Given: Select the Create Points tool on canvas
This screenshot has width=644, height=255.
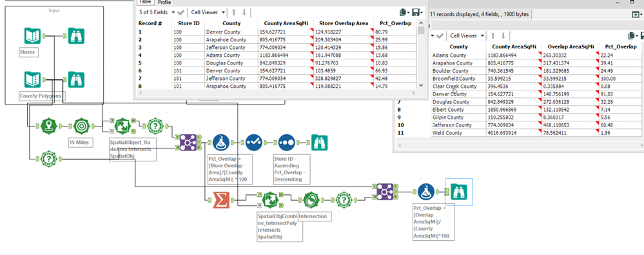Looking at the screenshot, I should (49, 126).
